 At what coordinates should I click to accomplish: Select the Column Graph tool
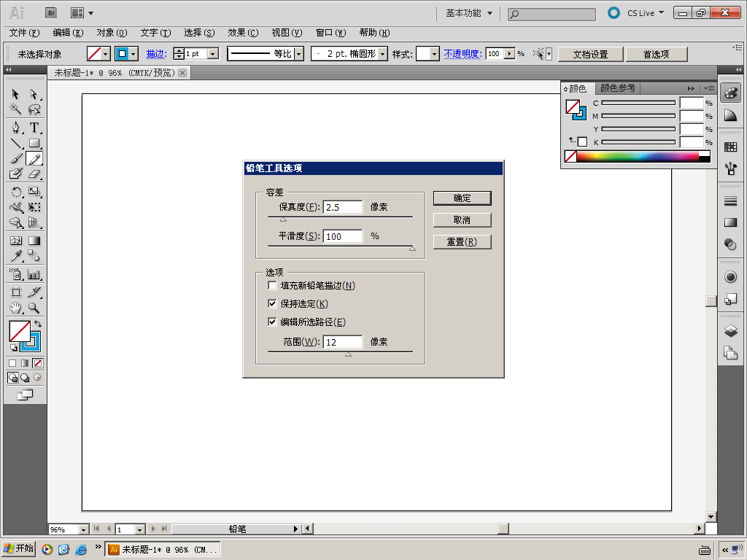34,274
